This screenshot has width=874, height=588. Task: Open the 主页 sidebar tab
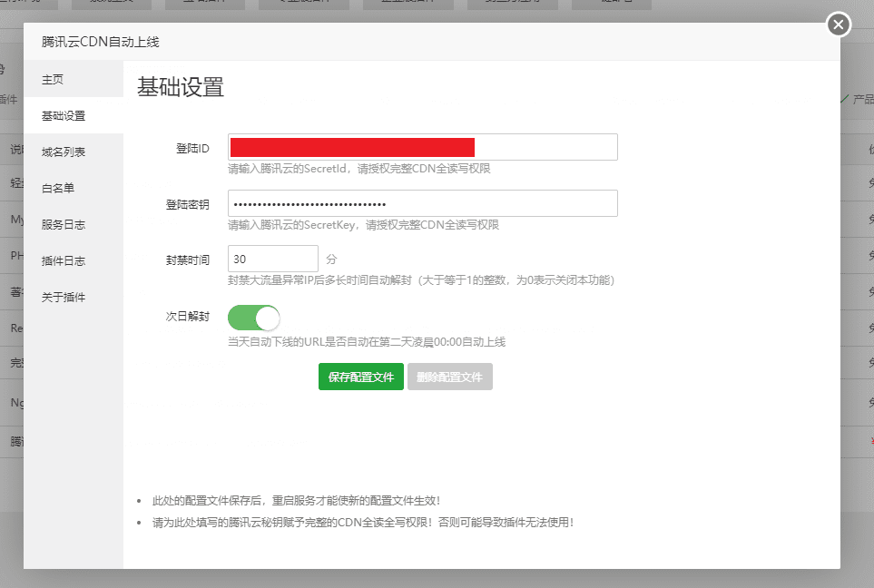coord(74,79)
